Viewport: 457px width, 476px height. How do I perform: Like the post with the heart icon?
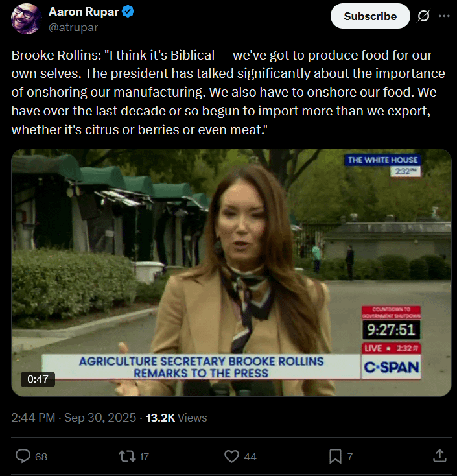[232, 457]
